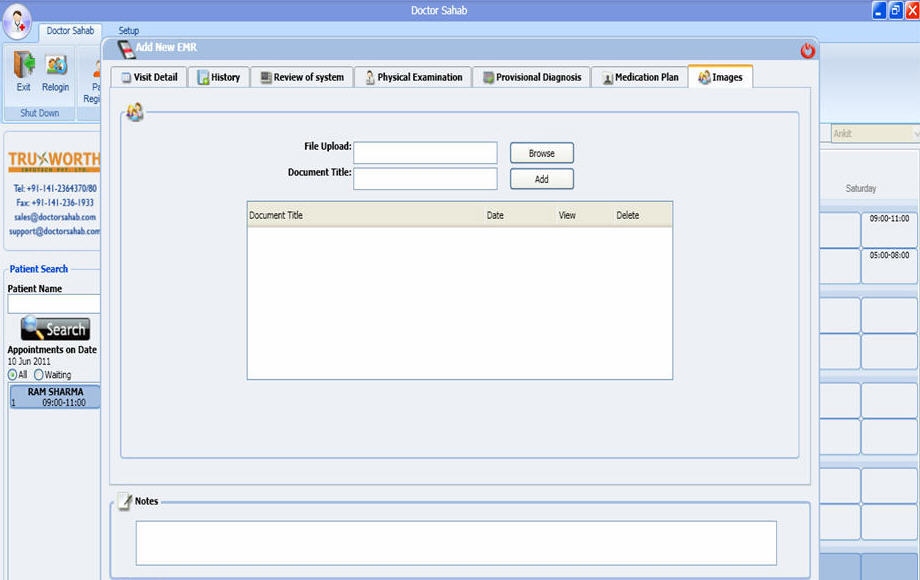Viewport: 920px width, 580px height.
Task: Switch to the Visit Detail tab
Action: click(x=149, y=77)
